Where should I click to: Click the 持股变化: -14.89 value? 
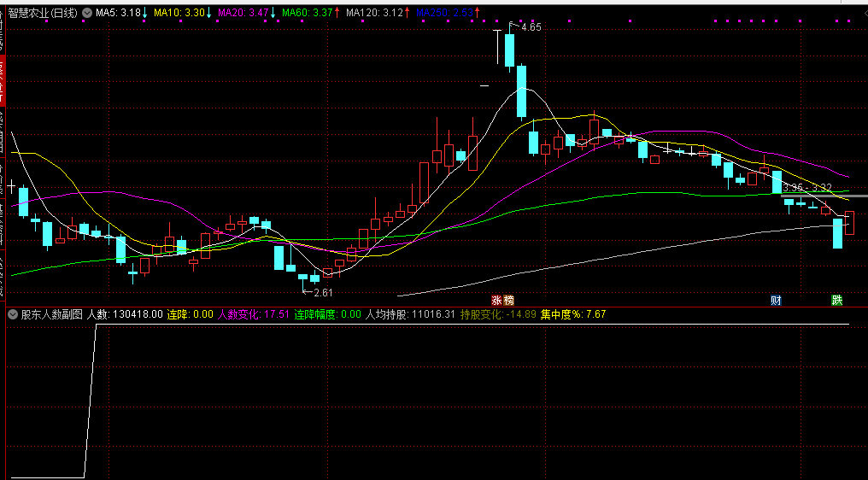[498, 314]
